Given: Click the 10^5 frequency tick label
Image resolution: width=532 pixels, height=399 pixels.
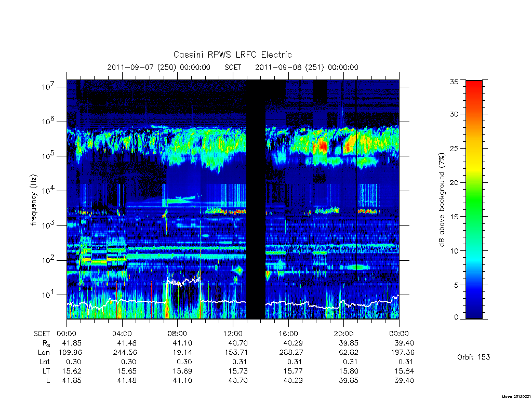Looking at the screenshot, I should pyautogui.click(x=48, y=156).
